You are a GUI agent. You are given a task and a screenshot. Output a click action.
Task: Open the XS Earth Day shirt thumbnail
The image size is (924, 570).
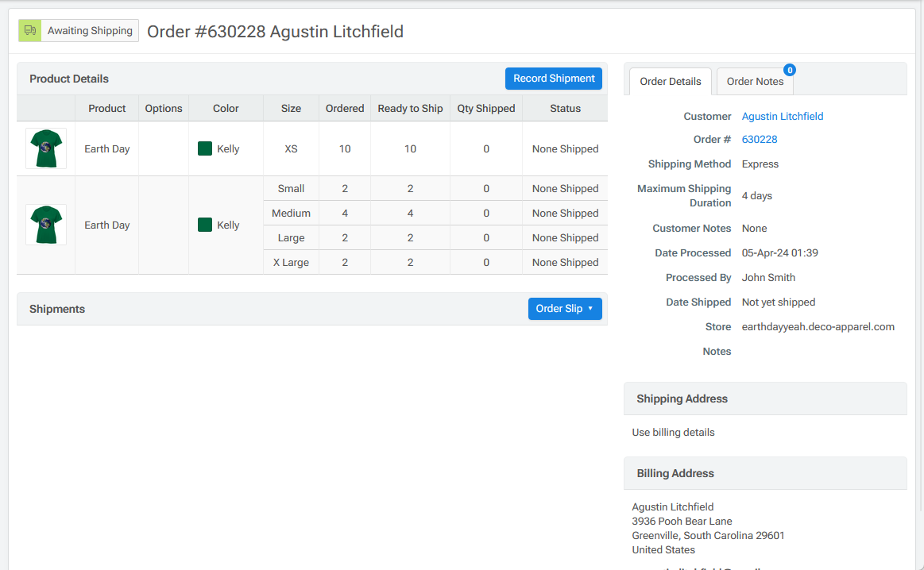46,148
